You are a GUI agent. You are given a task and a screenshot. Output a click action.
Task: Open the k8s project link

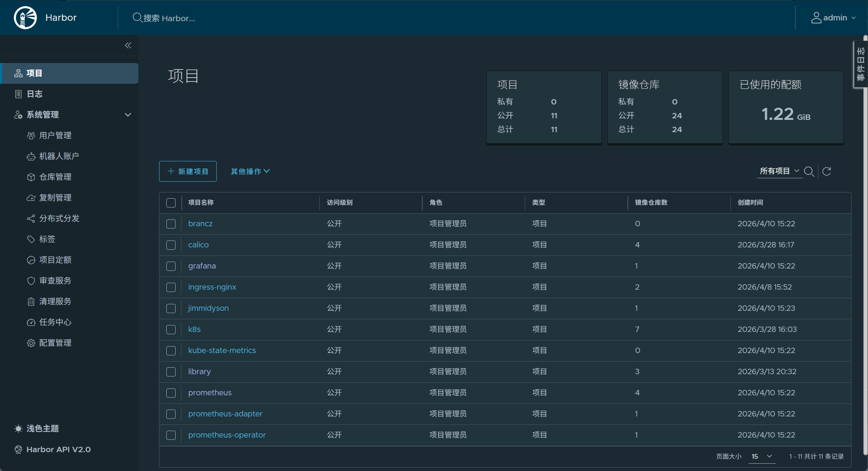click(x=194, y=329)
